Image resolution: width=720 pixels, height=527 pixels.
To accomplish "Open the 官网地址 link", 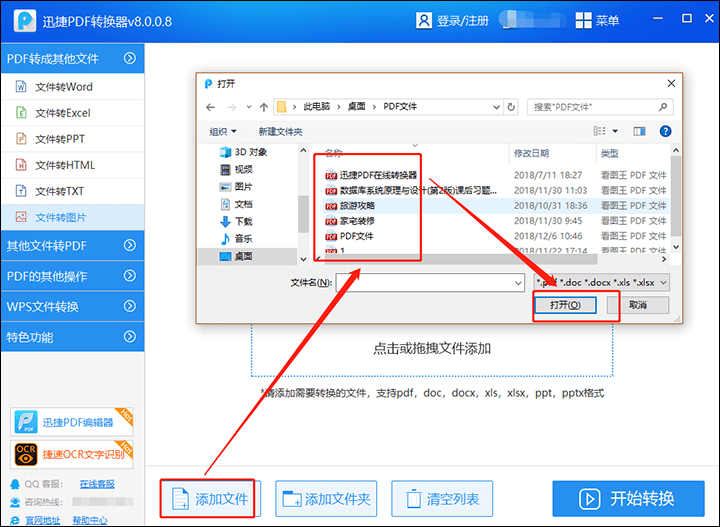I will pyautogui.click(x=42, y=520).
